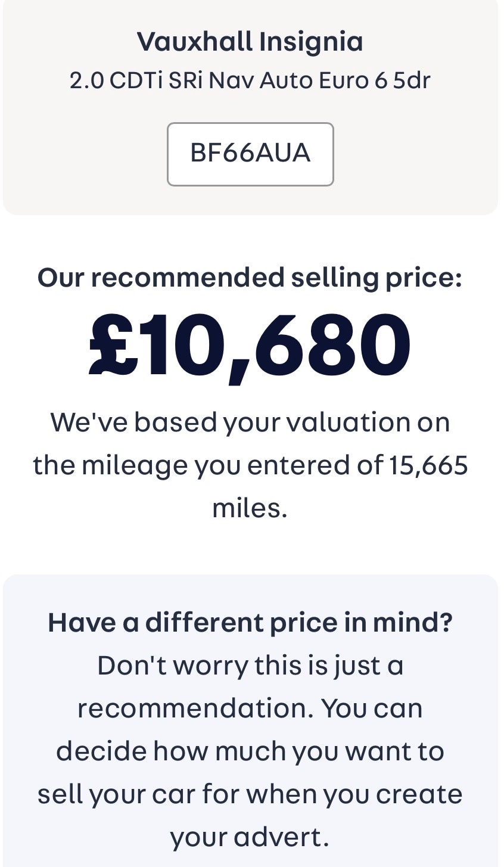Tap the word 'miles.' below mileage
The image size is (504, 867).
point(250,508)
